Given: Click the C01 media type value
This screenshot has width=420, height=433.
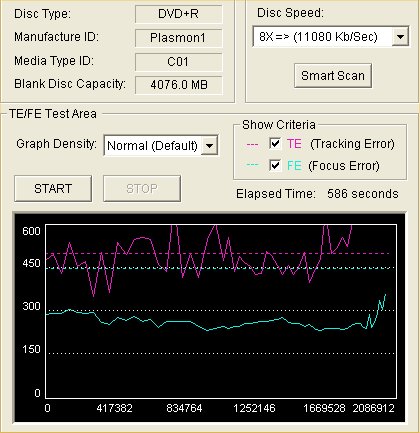Looking at the screenshot, I should pos(178,62).
